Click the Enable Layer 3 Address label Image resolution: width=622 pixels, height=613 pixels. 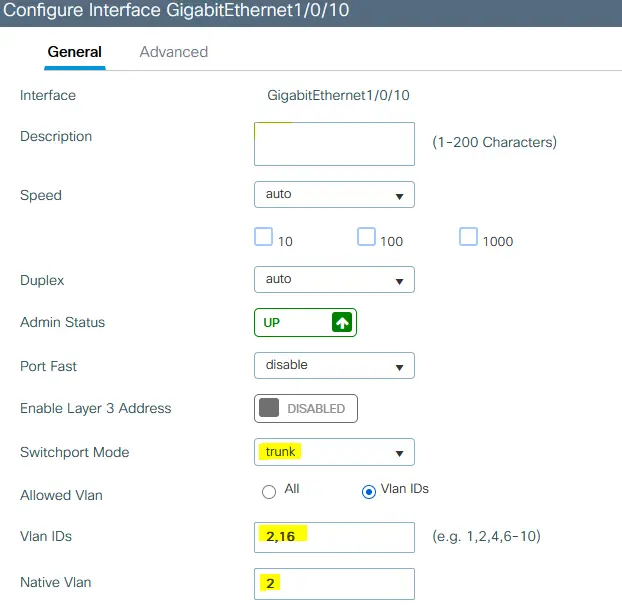96,408
